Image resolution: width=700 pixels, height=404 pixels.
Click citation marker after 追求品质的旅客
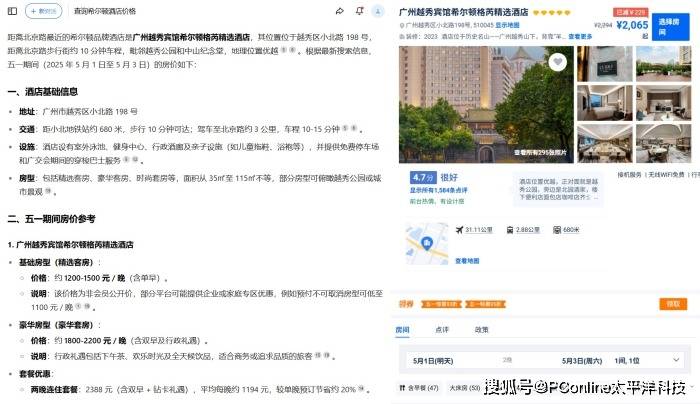click(x=322, y=355)
